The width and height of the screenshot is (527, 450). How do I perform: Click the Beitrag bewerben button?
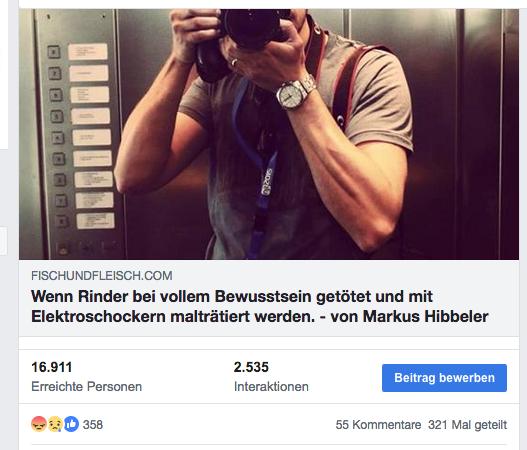pos(444,378)
